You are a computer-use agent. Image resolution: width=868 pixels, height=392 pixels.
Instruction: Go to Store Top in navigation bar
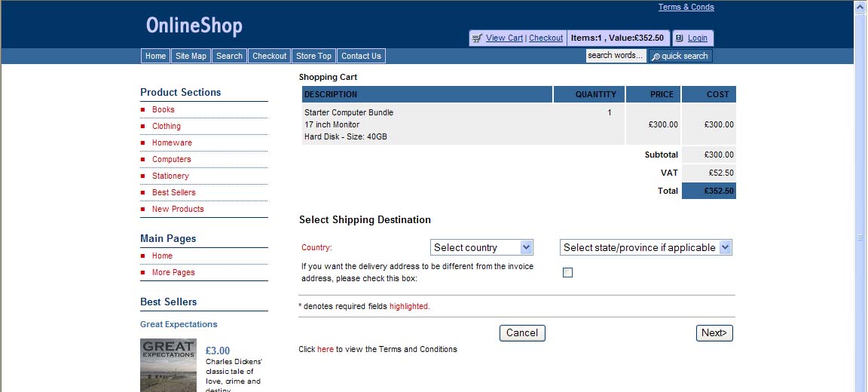tap(313, 56)
